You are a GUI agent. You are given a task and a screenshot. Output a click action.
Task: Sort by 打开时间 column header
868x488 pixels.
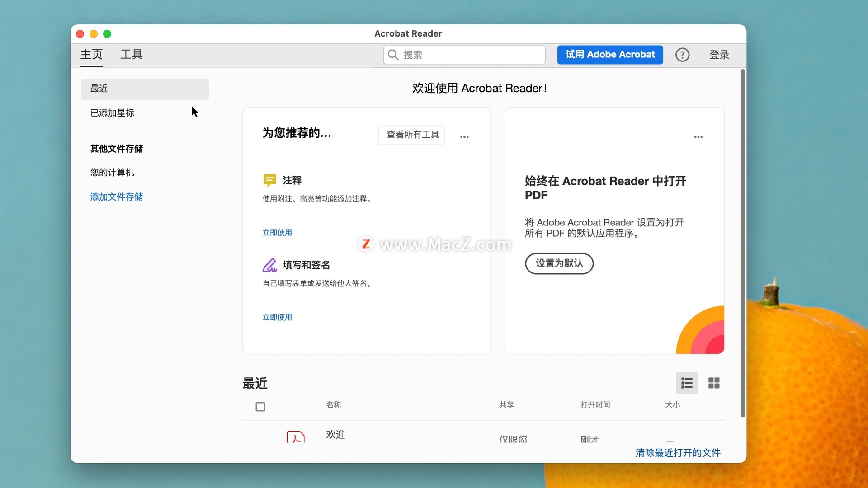click(595, 405)
